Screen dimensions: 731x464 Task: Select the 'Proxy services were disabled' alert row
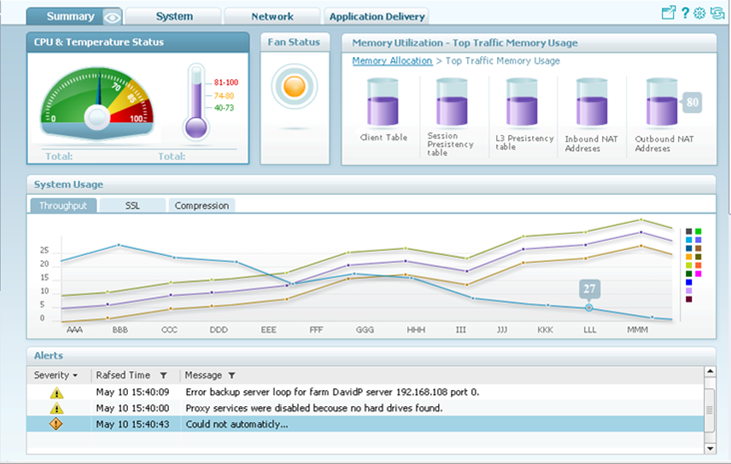click(365, 408)
